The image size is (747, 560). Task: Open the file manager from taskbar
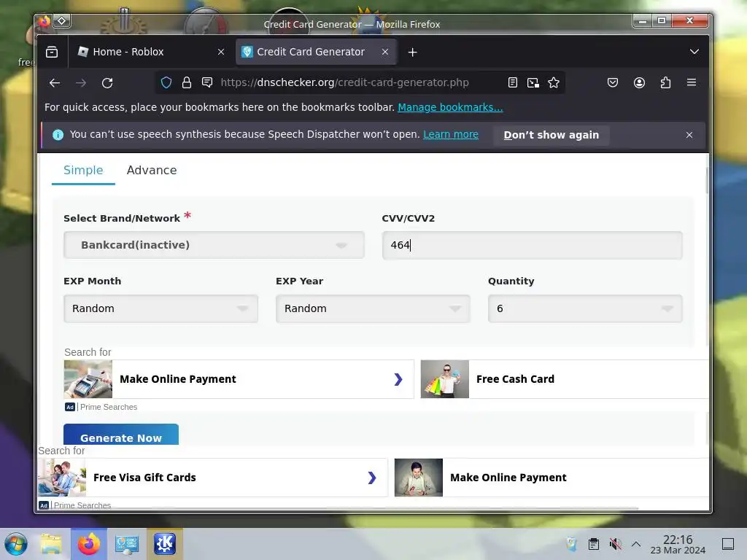tap(51, 544)
